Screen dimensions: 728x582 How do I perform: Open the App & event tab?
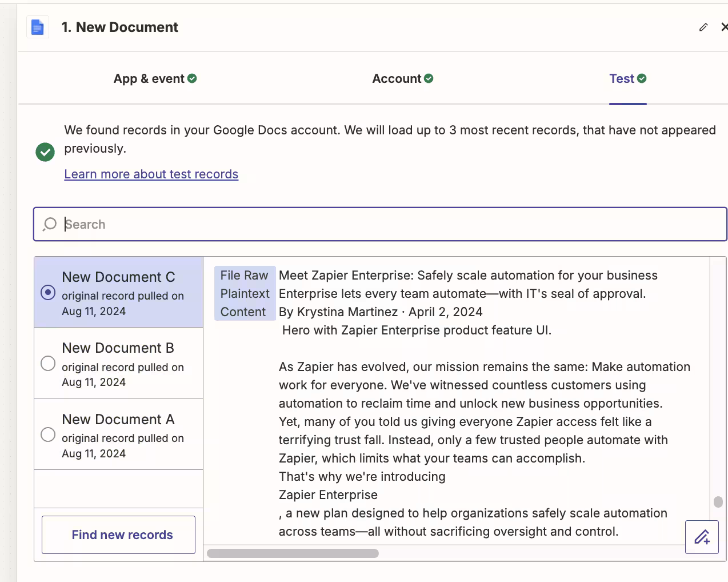(x=155, y=78)
